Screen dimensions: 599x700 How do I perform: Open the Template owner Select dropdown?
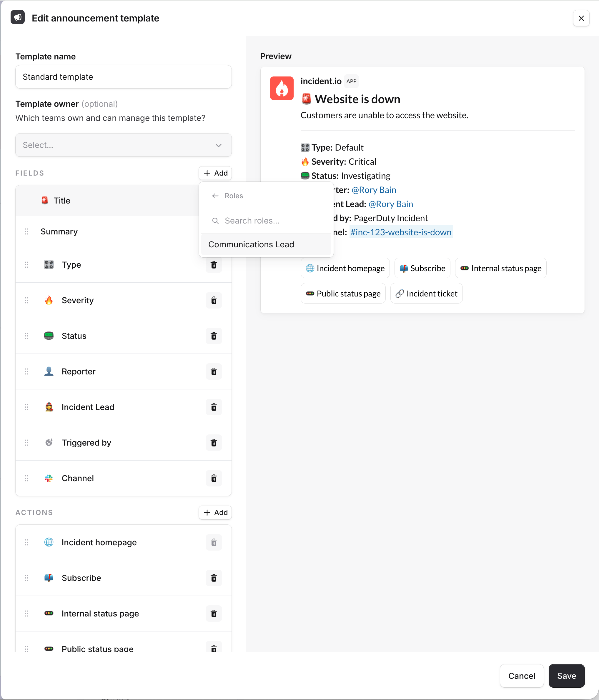point(123,145)
